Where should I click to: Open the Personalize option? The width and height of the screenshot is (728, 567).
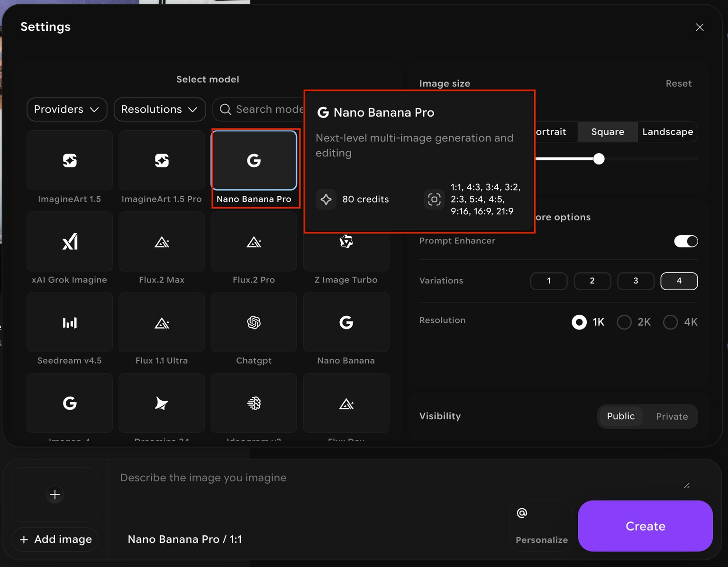[x=542, y=526]
